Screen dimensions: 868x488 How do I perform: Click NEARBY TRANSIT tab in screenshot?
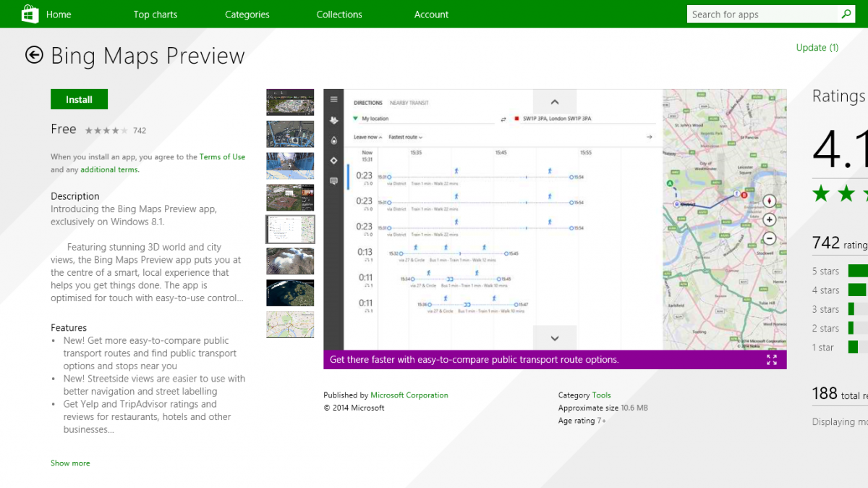(409, 103)
